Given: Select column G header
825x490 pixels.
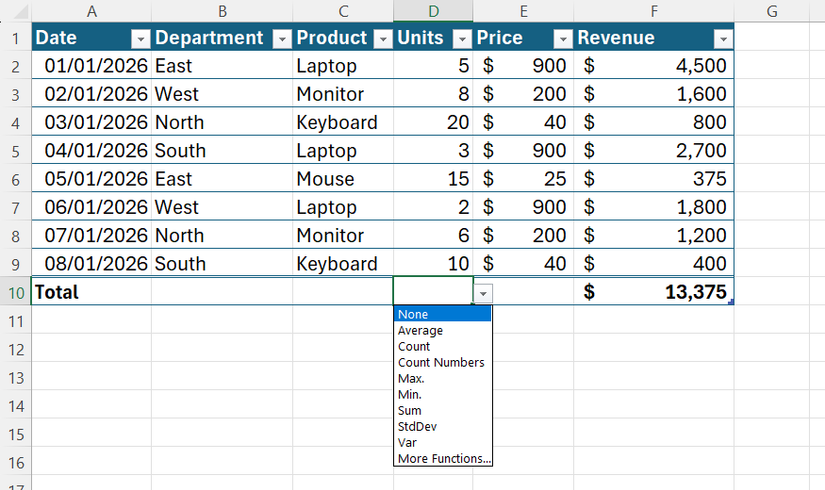Looking at the screenshot, I should click(x=772, y=11).
